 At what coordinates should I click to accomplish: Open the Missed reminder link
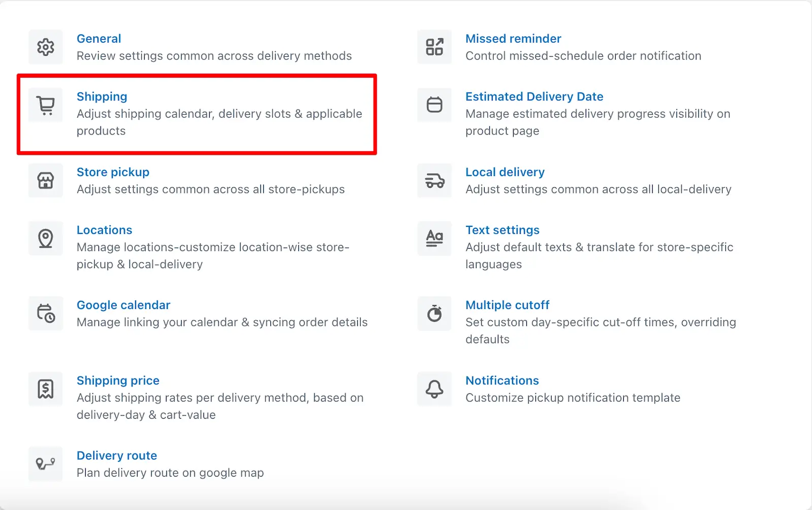click(x=513, y=39)
